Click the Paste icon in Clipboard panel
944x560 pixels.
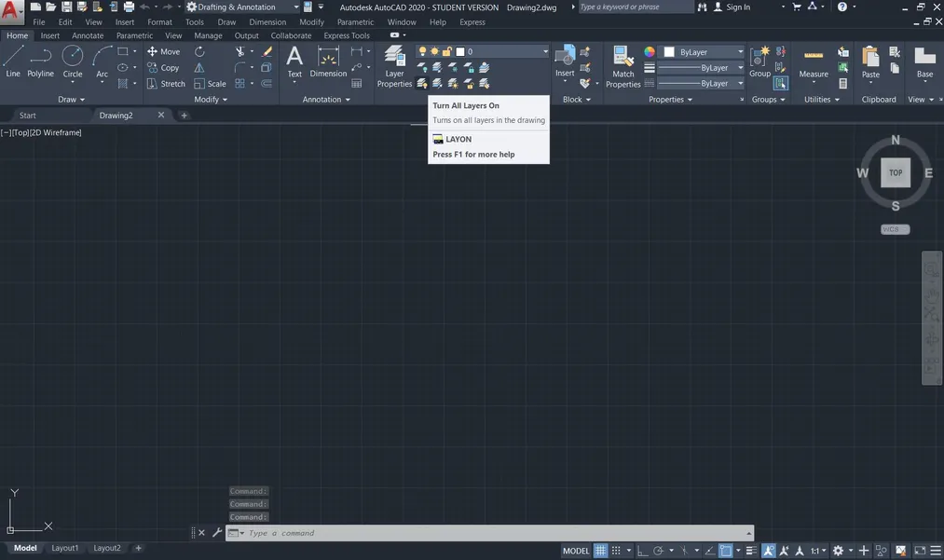pyautogui.click(x=870, y=59)
